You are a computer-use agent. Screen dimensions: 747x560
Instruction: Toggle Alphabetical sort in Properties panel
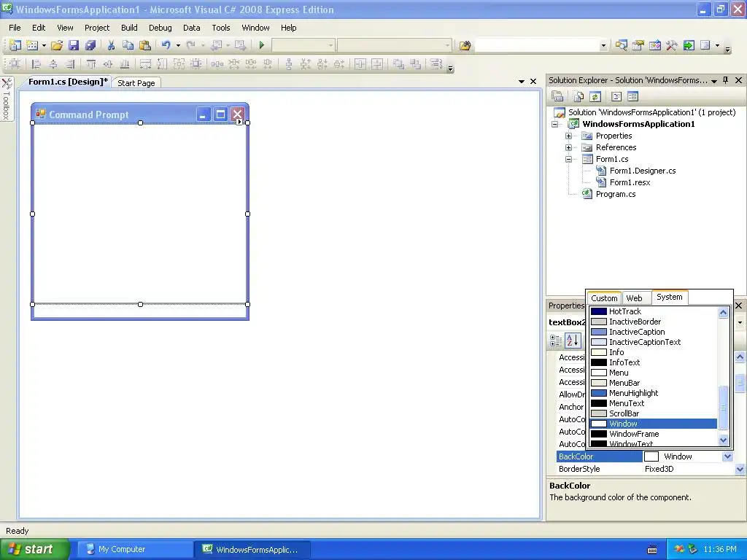(573, 340)
